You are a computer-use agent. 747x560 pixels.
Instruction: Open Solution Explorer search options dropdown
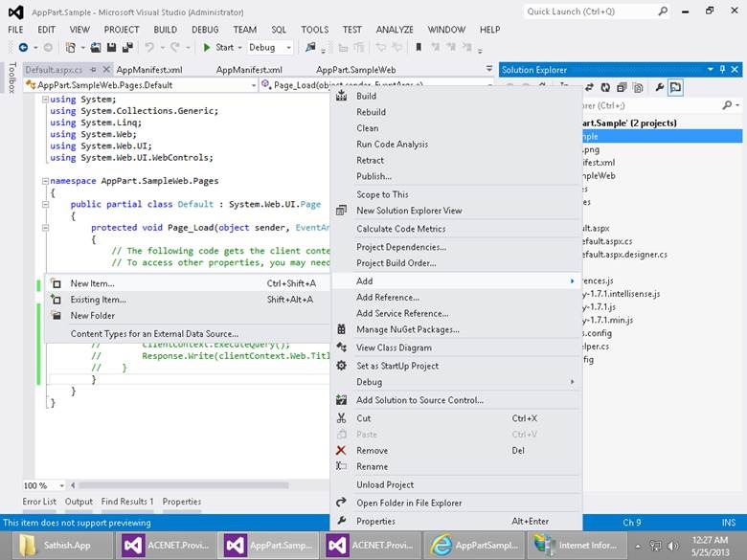tap(738, 105)
